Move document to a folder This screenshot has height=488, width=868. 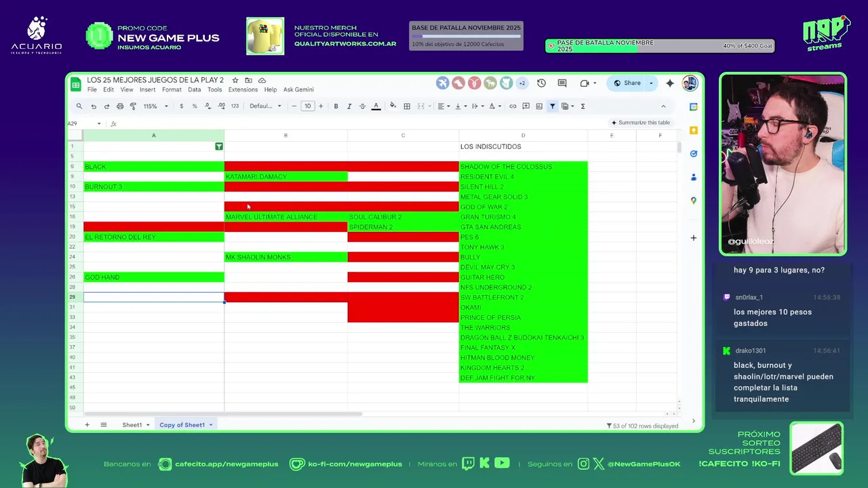[x=248, y=80]
